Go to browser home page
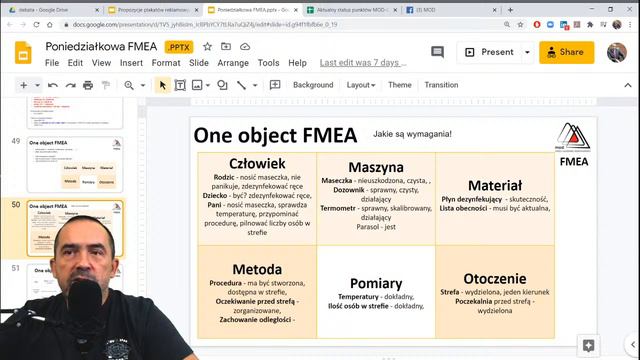640x360 pixels. (50, 24)
